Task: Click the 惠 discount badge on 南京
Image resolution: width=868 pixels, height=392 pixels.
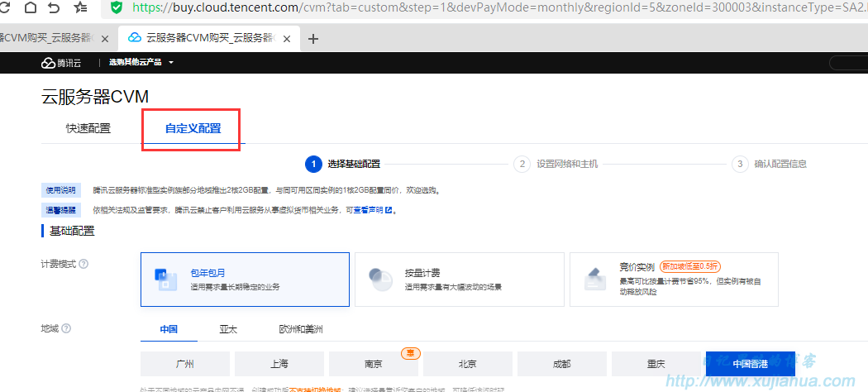Action: point(411,353)
